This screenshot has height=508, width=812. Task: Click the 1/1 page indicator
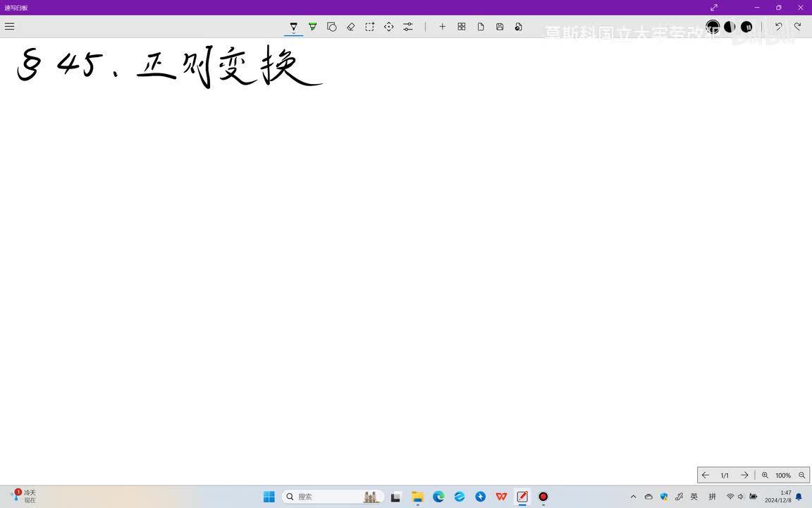(x=725, y=476)
